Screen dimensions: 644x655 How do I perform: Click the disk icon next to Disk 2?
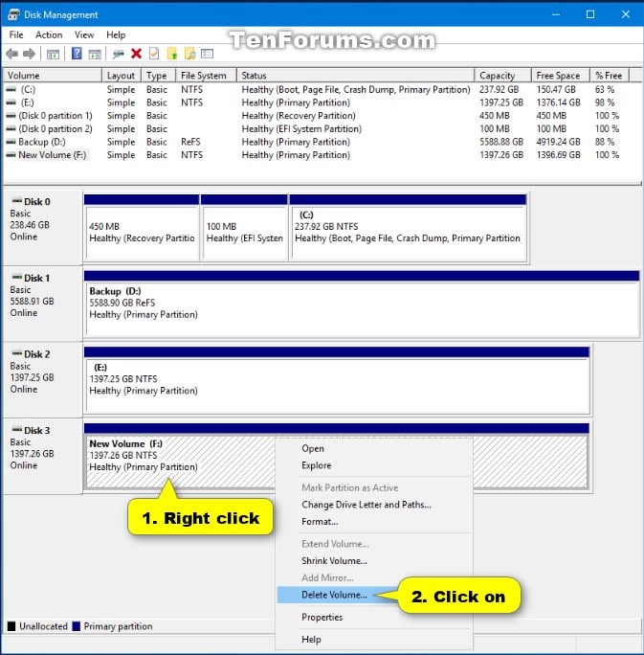click(16, 353)
